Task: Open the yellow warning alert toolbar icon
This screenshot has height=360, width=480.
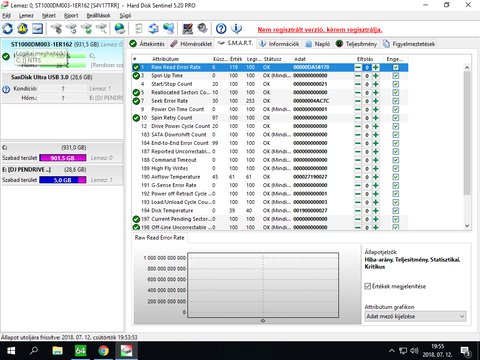Action: [x=22, y=29]
